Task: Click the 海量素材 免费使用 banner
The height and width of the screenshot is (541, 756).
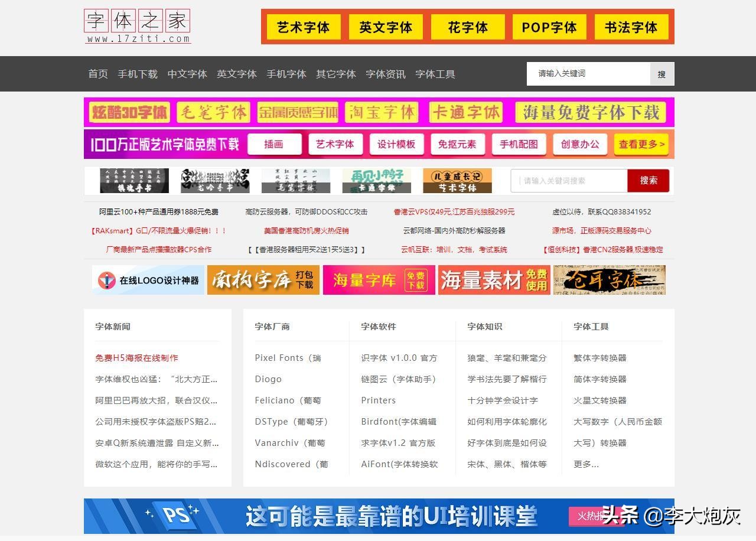Action: click(494, 280)
